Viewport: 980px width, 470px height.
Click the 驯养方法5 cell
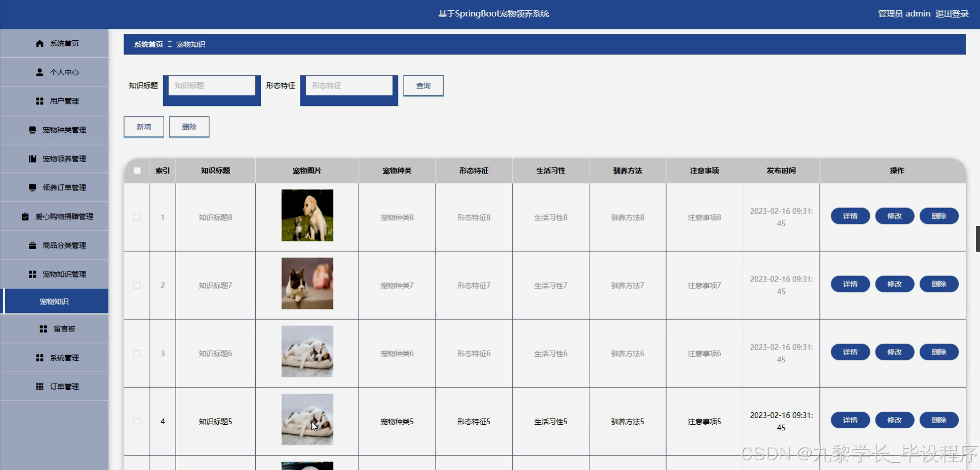tap(627, 421)
